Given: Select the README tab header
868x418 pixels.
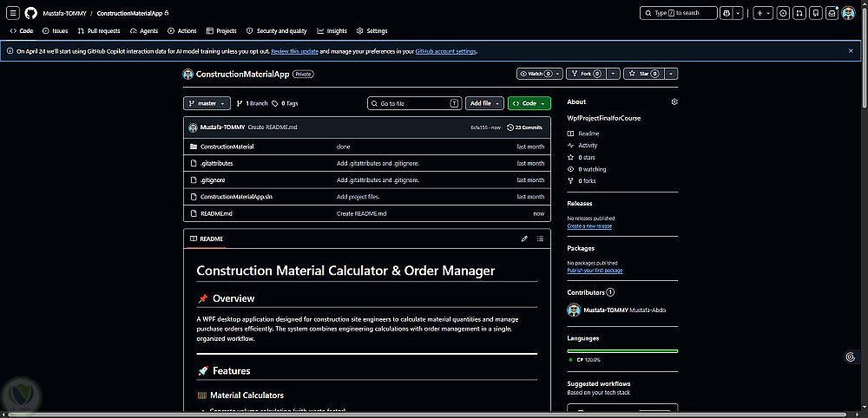Looking at the screenshot, I should (207, 238).
